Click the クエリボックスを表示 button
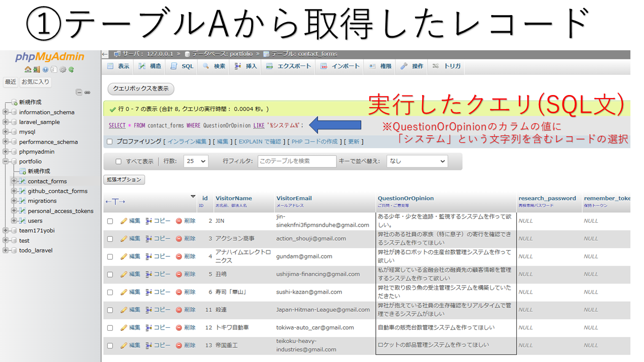 click(141, 88)
